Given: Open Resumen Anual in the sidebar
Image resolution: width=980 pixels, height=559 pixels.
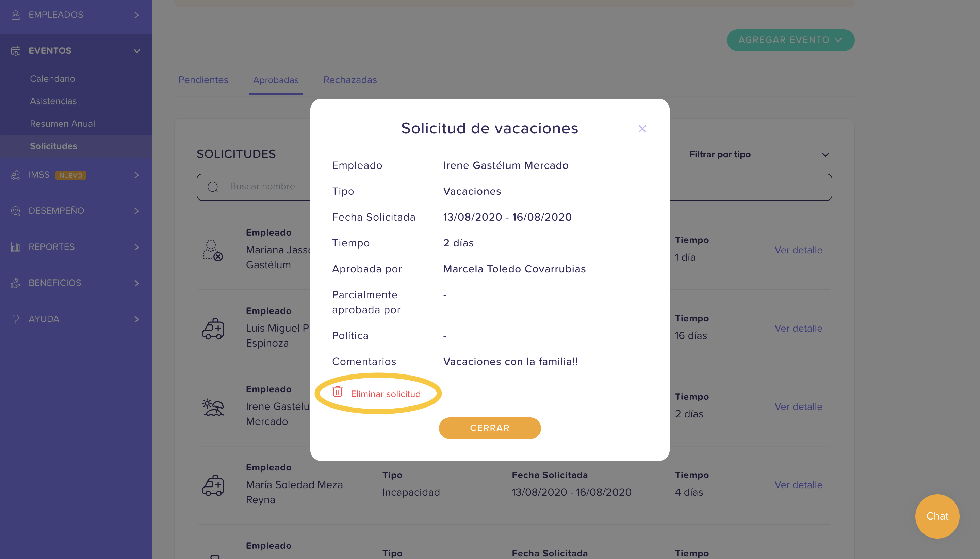Looking at the screenshot, I should click(63, 124).
